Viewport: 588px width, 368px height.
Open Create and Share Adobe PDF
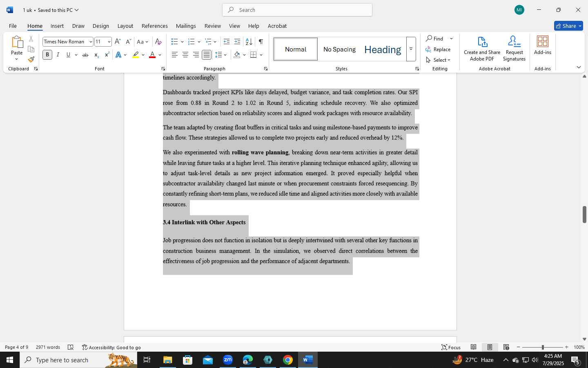[x=482, y=49]
